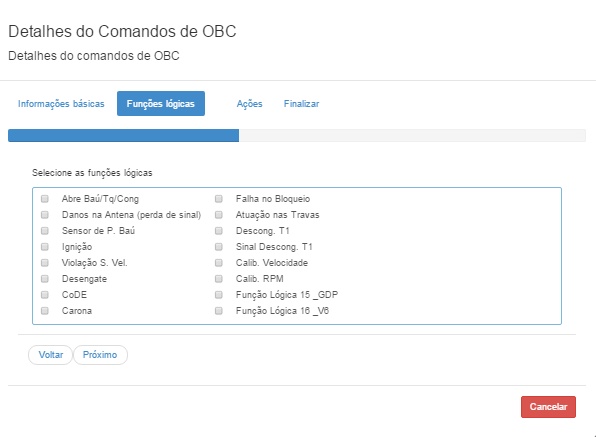Click the Voltar button
This screenshot has width=596, height=437.
(x=51, y=355)
